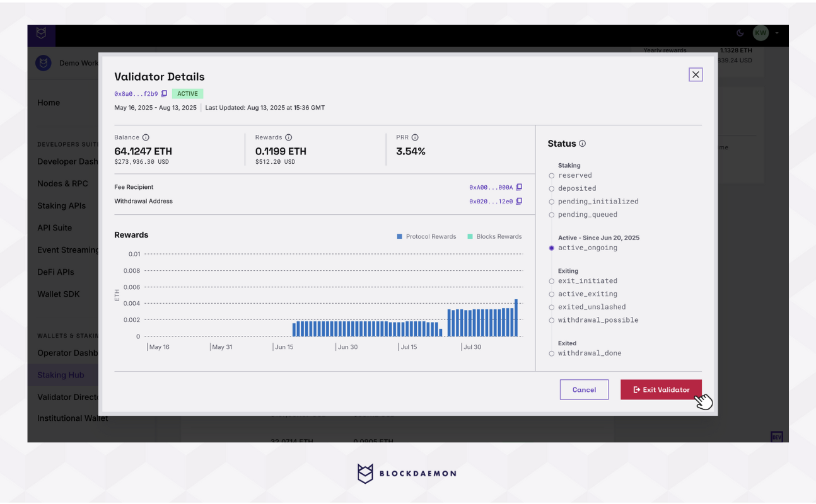Click the DEV badge icon
Viewport: 816px width, 504px height.
click(x=777, y=437)
